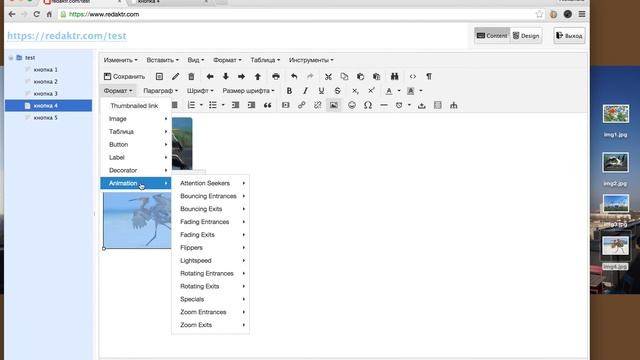Open the Размер шрифта dropdown
The width and height of the screenshot is (640, 360).
[x=248, y=91]
